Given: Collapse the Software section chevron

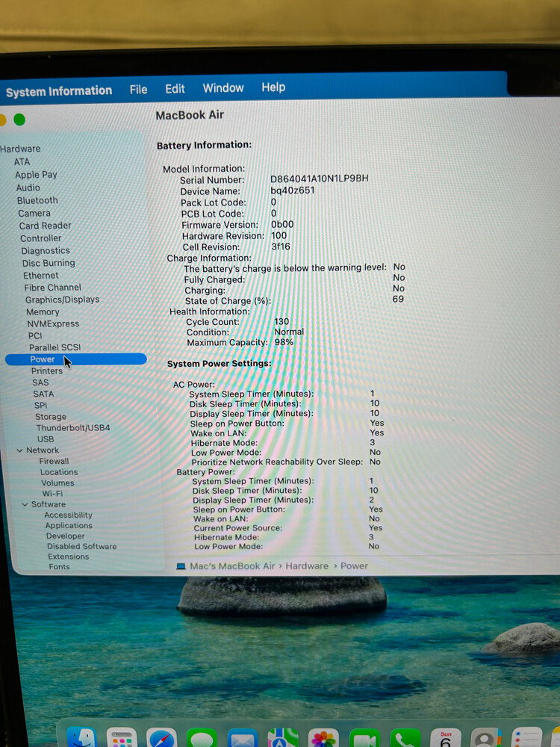Looking at the screenshot, I should (x=25, y=504).
